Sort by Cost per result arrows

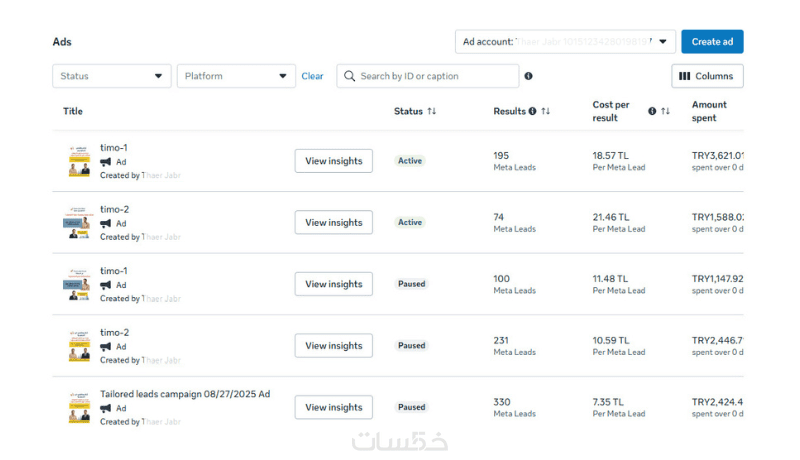[x=665, y=111]
